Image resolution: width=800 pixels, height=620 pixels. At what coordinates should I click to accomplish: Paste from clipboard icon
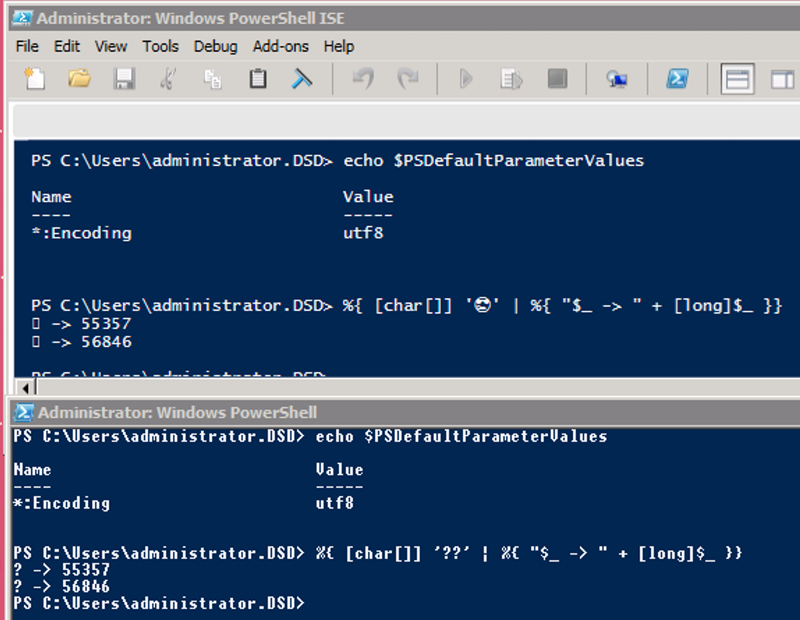click(x=257, y=78)
